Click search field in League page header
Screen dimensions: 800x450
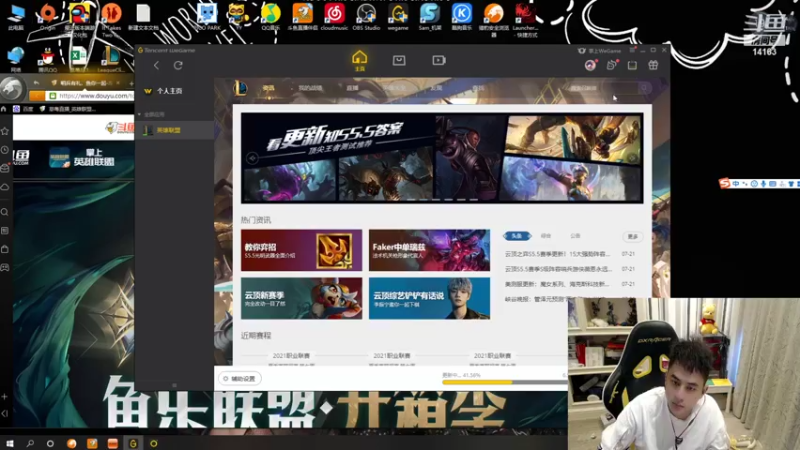point(602,88)
